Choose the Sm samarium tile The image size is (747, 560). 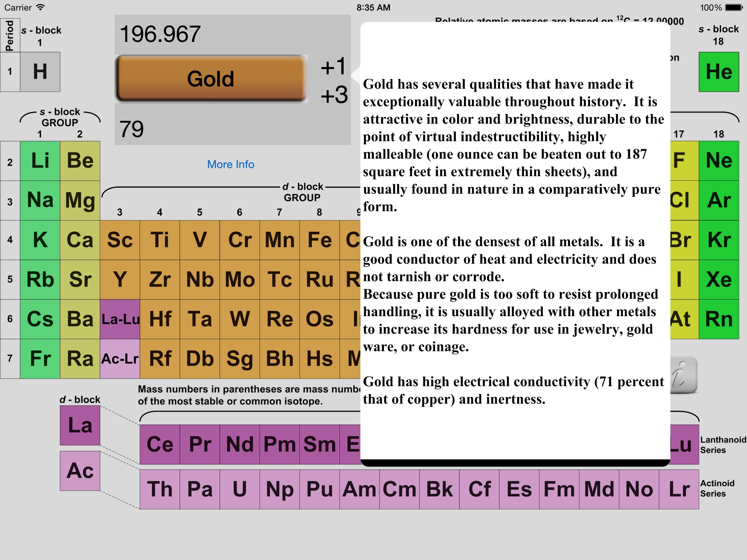[320, 444]
